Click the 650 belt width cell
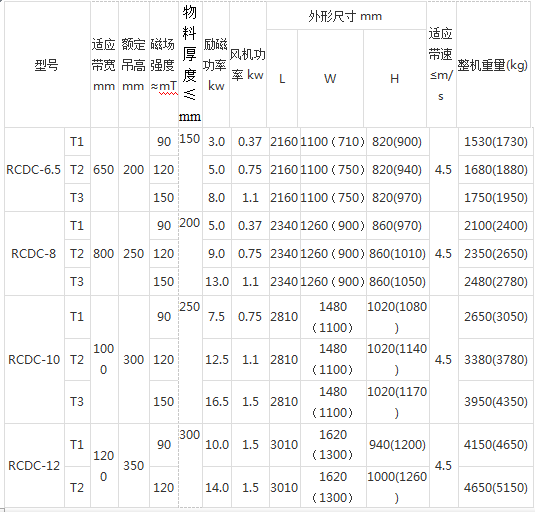The height and width of the screenshot is (512, 535). coord(104,170)
